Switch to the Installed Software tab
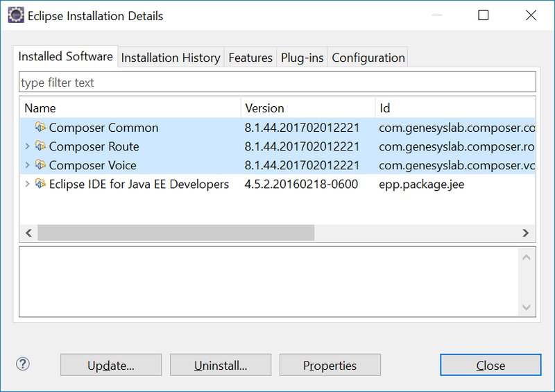The image size is (555, 392). pyautogui.click(x=65, y=56)
